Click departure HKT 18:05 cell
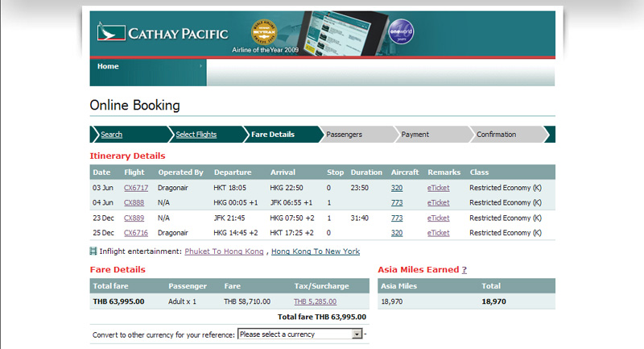 pos(229,188)
